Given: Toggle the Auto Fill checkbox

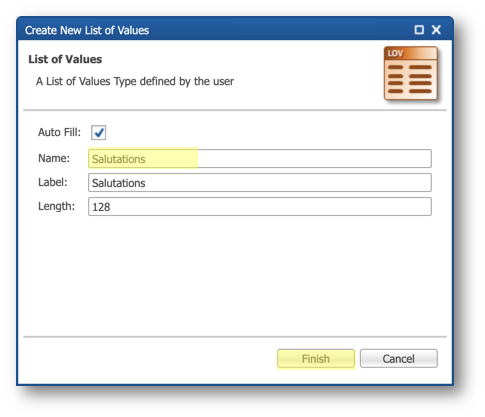Looking at the screenshot, I should [99, 132].
